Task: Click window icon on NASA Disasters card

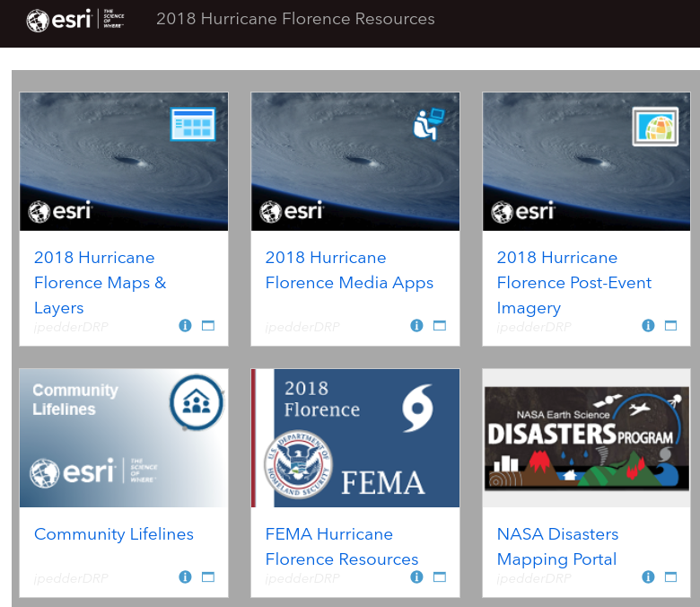Action: (x=670, y=576)
